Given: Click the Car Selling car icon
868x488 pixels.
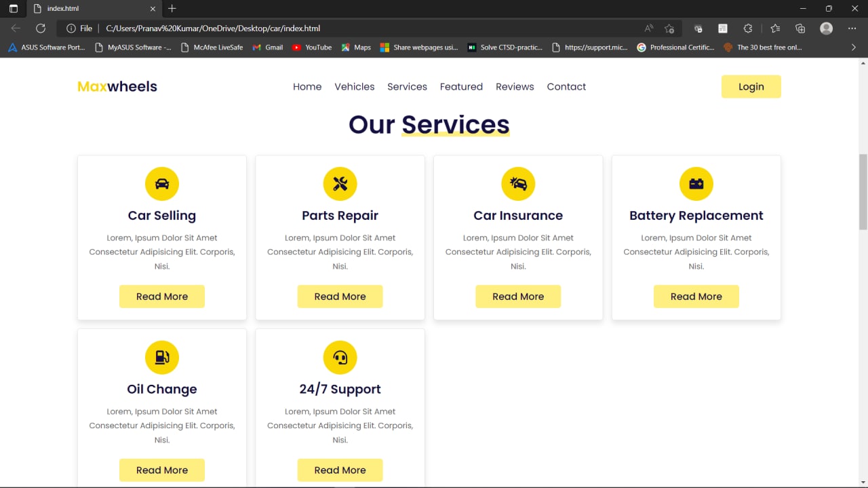Looking at the screenshot, I should 161,183.
